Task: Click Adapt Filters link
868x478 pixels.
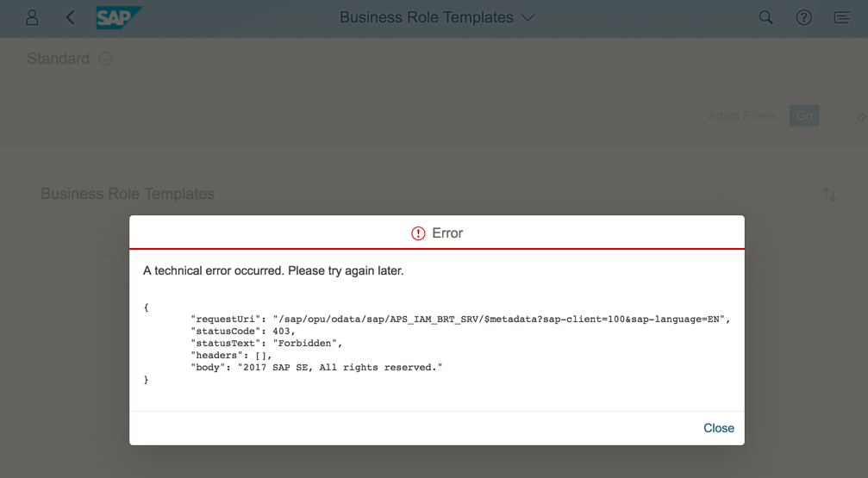Action: point(742,115)
